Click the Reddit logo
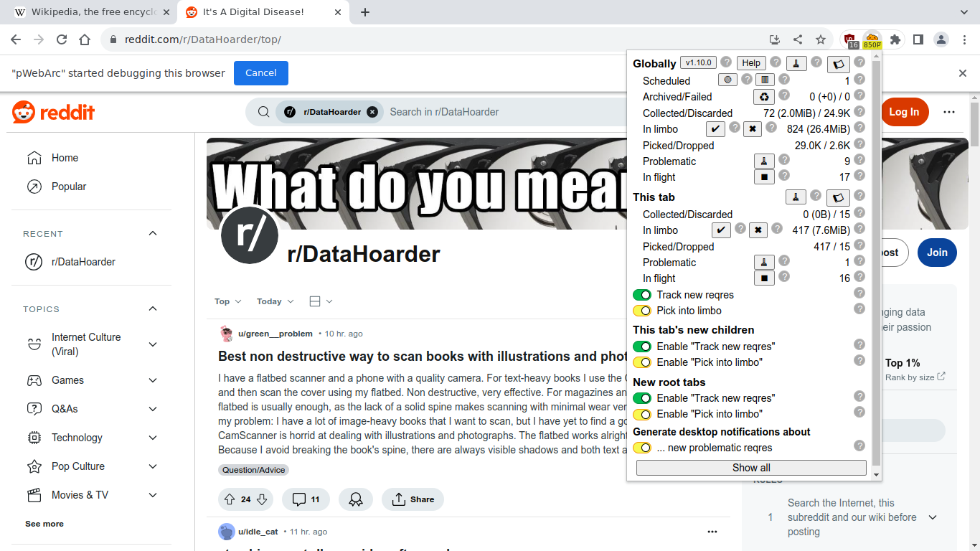Image resolution: width=980 pixels, height=551 pixels. (x=54, y=112)
